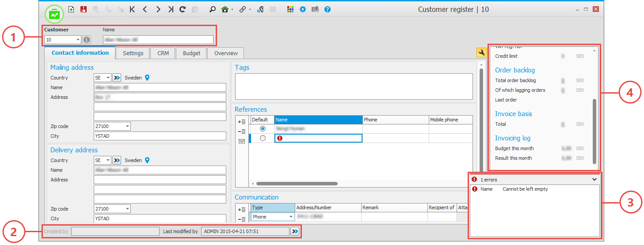This screenshot has height=245, width=644.
Task: Add a row in Communication table
Action: (242, 210)
